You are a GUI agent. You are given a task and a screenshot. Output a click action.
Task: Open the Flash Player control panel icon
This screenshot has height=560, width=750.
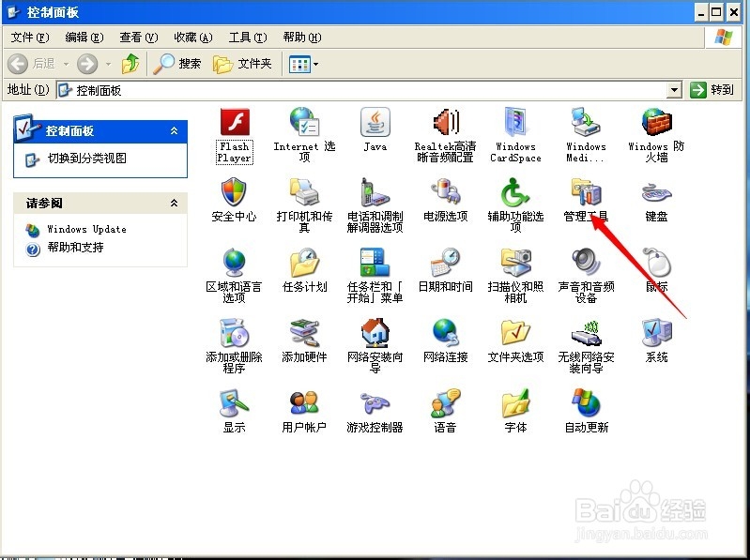coord(235,122)
